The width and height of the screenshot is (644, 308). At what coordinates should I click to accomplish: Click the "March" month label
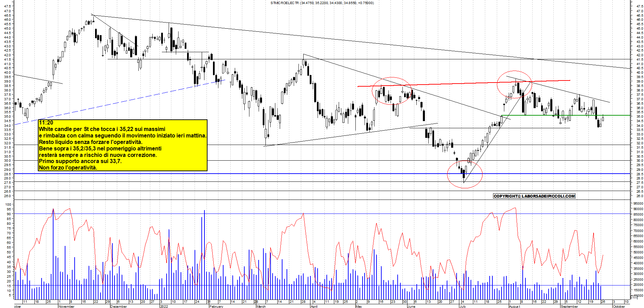tap(261, 306)
